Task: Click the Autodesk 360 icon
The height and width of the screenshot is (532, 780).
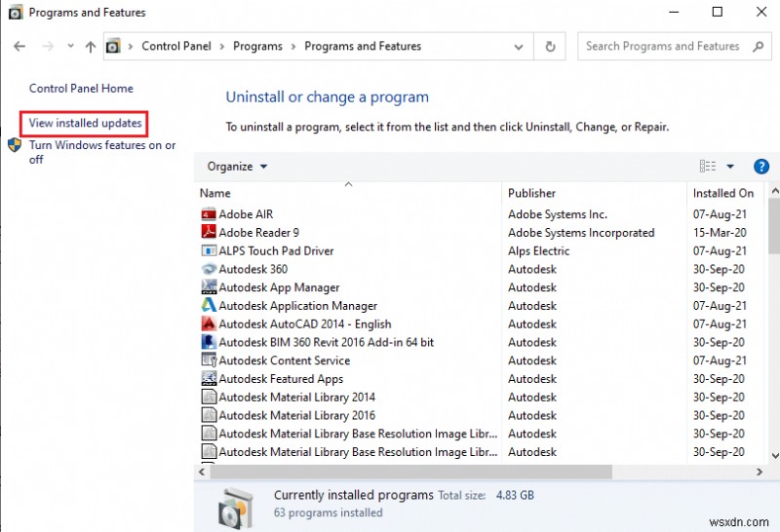Action: (x=209, y=269)
